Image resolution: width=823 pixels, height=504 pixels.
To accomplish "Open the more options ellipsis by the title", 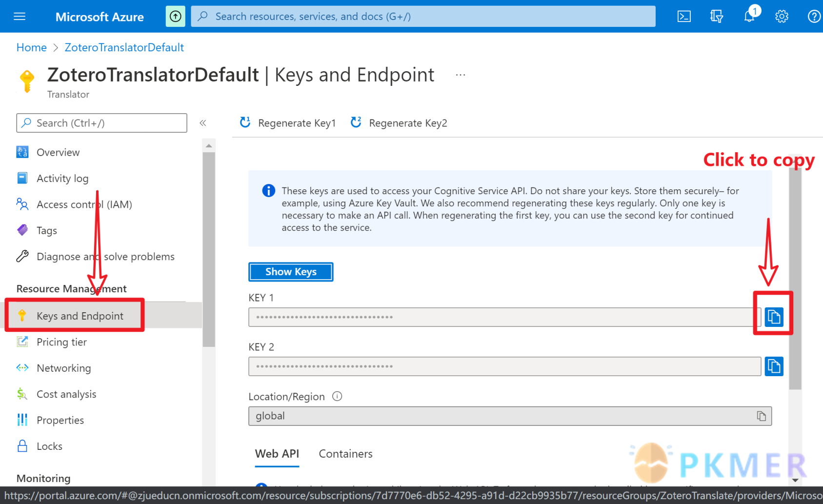I will tap(461, 75).
